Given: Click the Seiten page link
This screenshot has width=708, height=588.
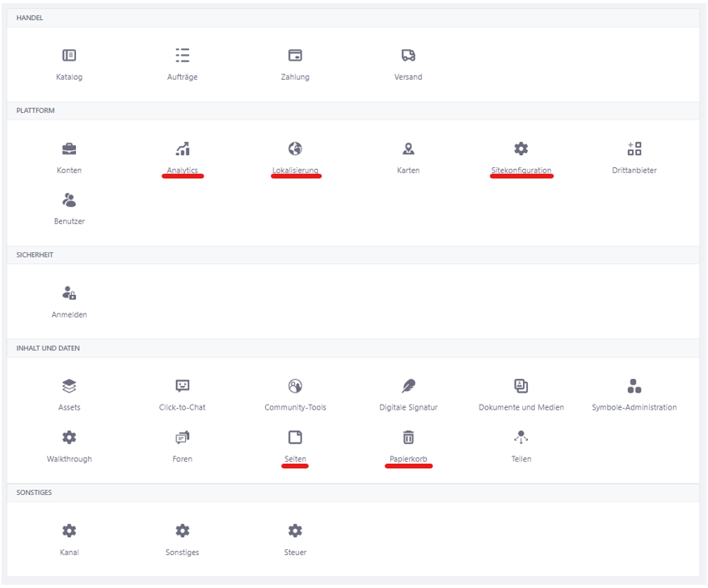Looking at the screenshot, I should 295,459.
